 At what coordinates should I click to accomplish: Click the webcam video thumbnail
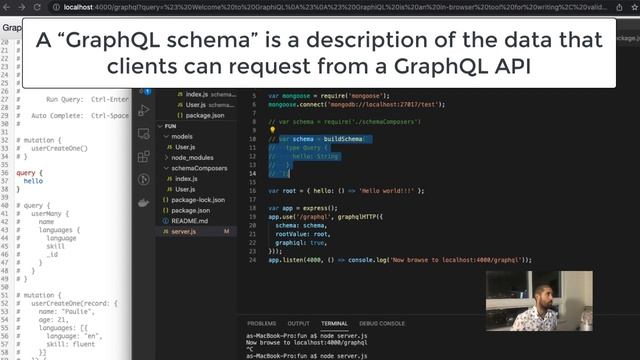click(x=539, y=301)
